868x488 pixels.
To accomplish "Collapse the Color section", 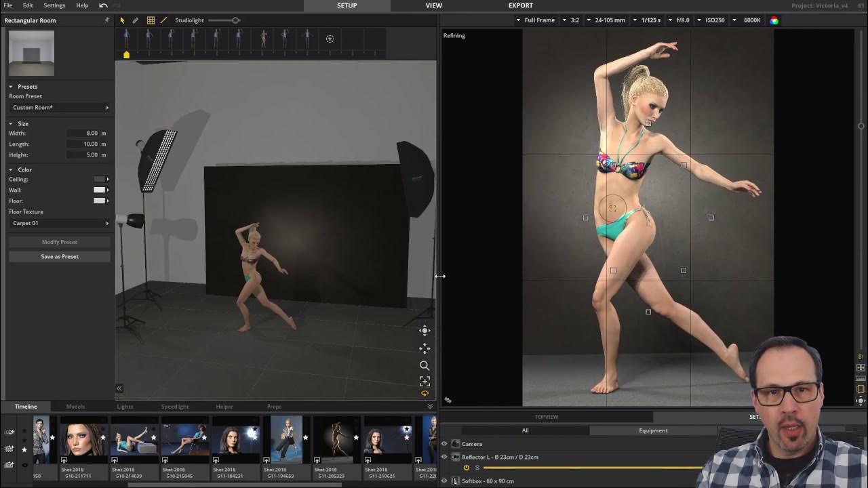I will tap(11, 169).
